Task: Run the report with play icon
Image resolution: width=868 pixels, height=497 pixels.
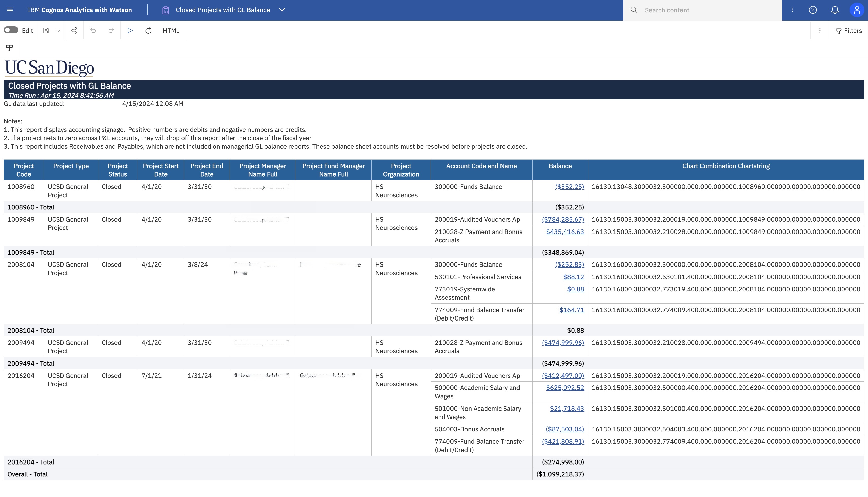Action: point(130,31)
